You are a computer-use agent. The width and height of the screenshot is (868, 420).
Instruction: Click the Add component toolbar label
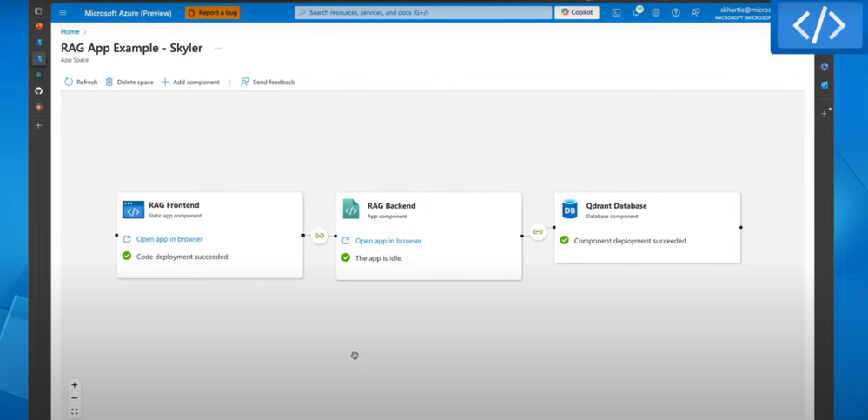point(196,82)
